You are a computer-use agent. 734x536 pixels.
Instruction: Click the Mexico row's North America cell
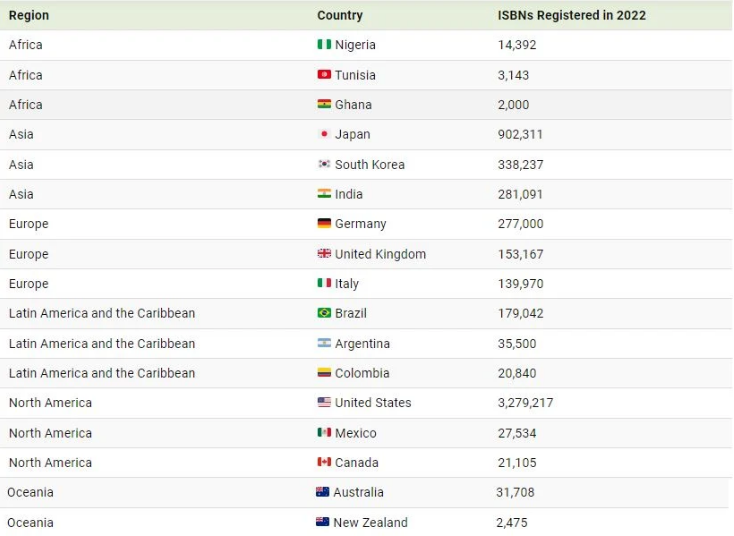[50, 433]
